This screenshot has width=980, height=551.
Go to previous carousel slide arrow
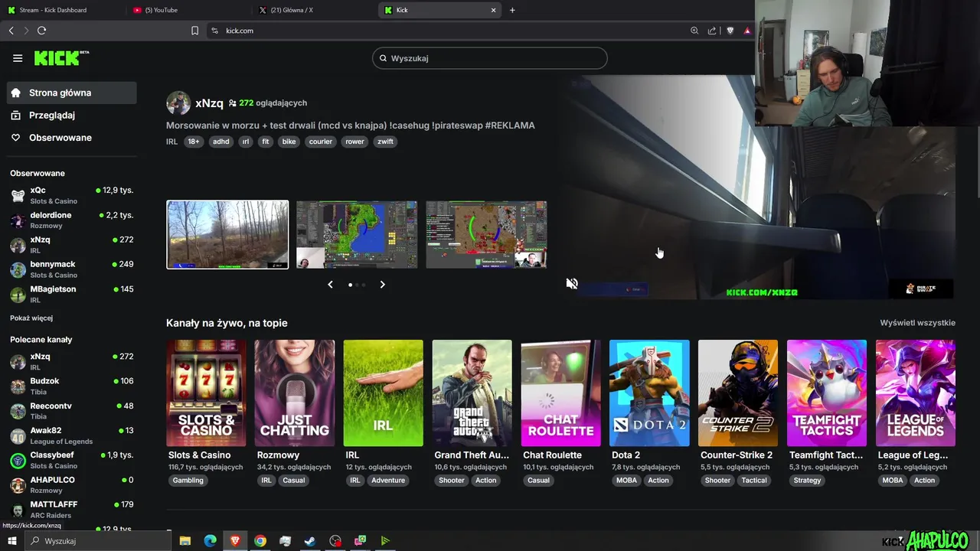tap(330, 285)
